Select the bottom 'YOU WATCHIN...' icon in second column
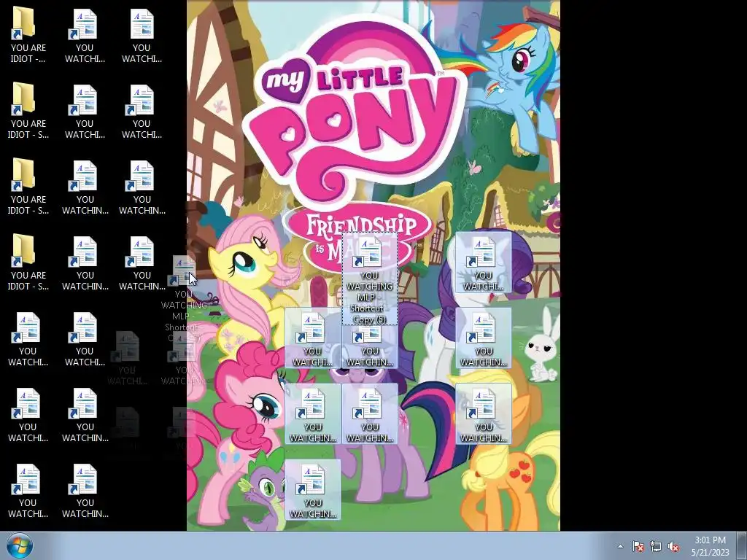747x560 pixels. 85,489
